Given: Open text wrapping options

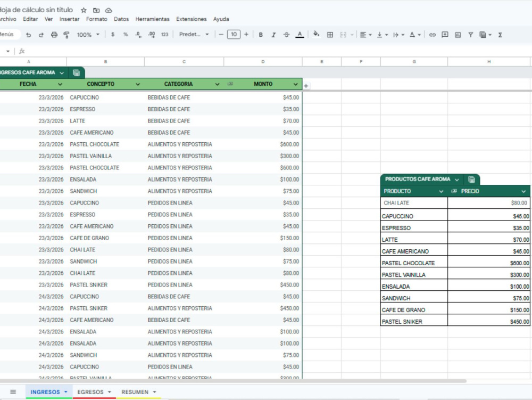Looking at the screenshot, I should [x=398, y=35].
